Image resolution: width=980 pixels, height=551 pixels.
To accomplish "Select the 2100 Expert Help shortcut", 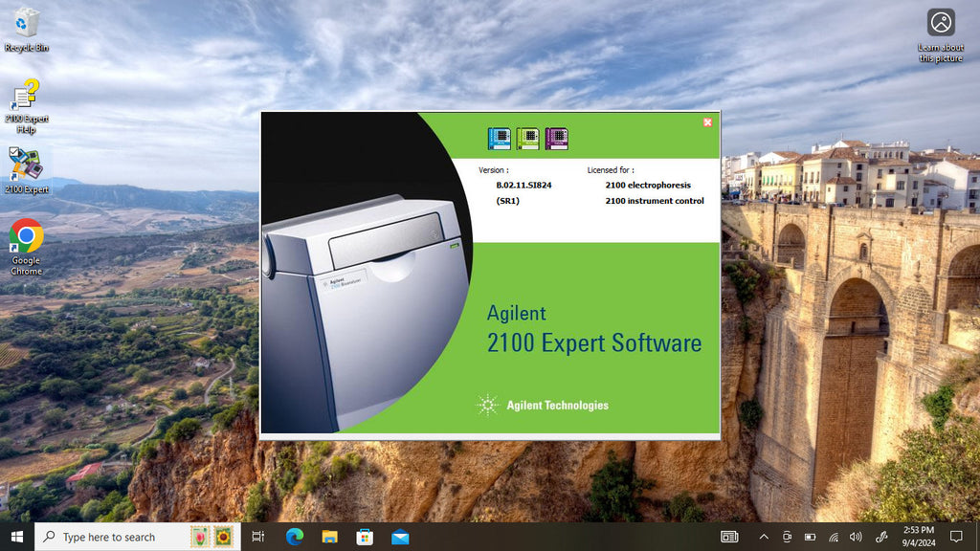I will tap(26, 106).
